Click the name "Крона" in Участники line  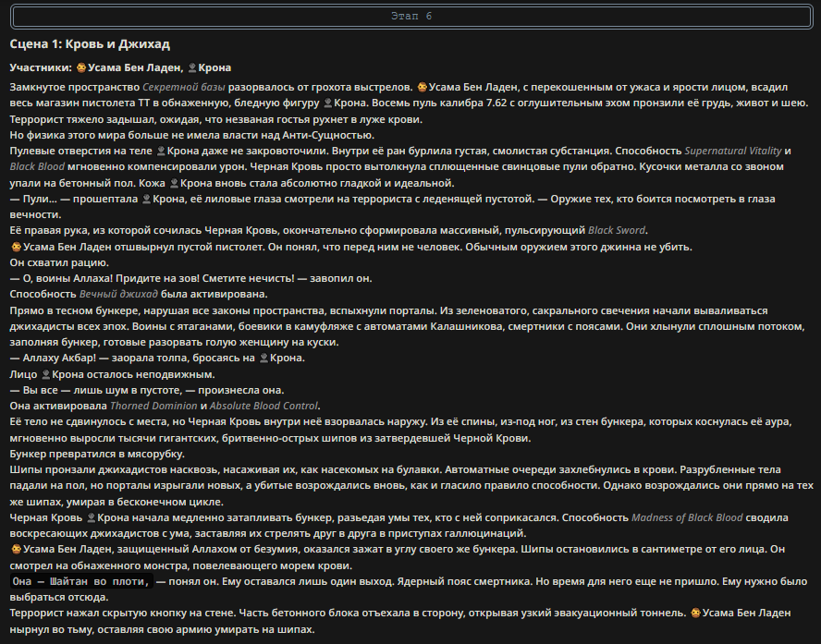pos(214,68)
